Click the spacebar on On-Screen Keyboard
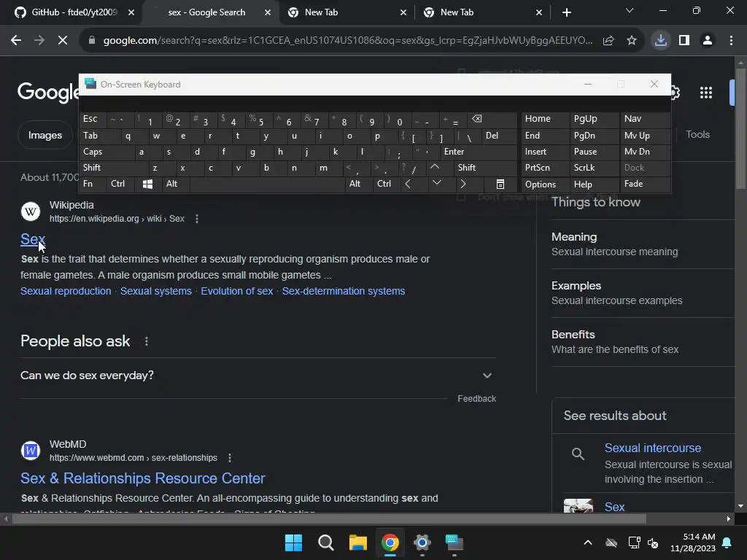Viewport: 747px width, 560px height. (267, 184)
